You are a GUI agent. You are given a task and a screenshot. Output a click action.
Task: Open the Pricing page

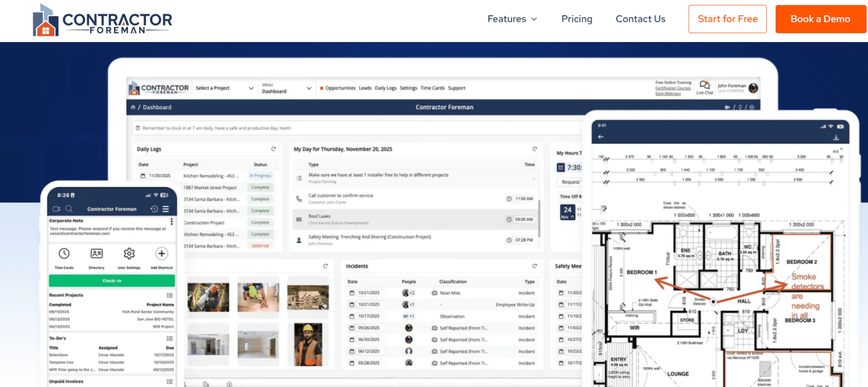pos(576,19)
